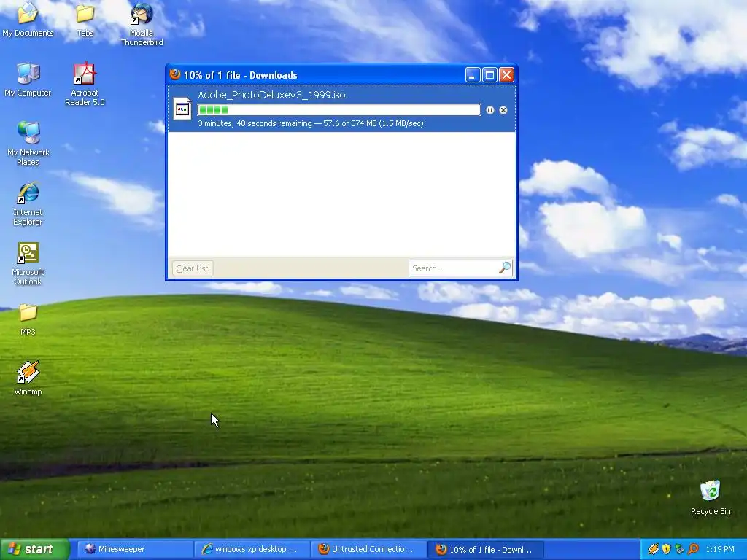Click the Clear List button
This screenshot has width=747, height=560.
tap(192, 268)
